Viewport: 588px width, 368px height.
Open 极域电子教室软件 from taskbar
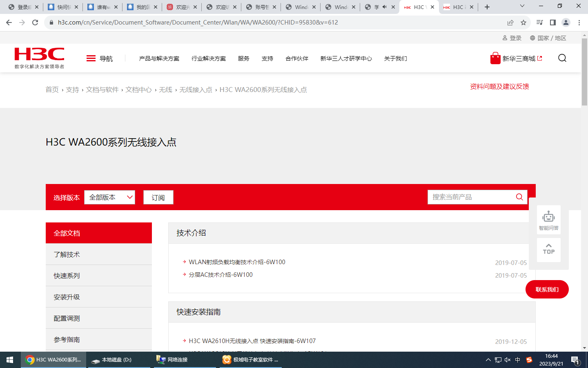pyautogui.click(x=251, y=360)
